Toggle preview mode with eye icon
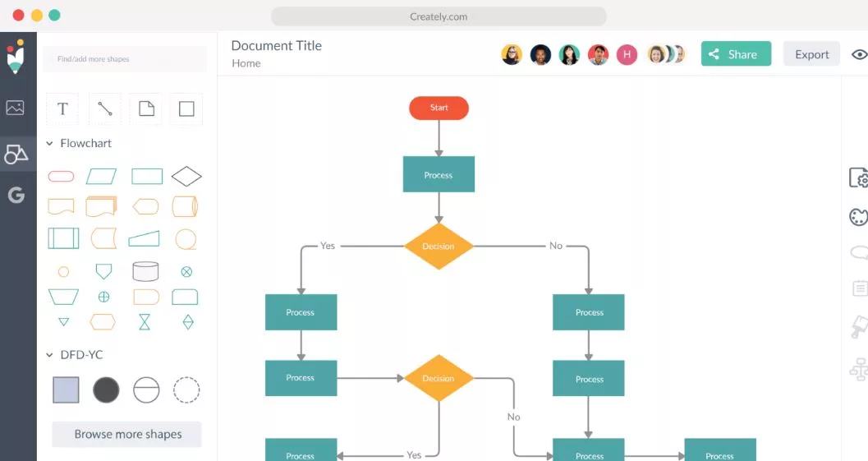This screenshot has height=461, width=868. click(860, 54)
